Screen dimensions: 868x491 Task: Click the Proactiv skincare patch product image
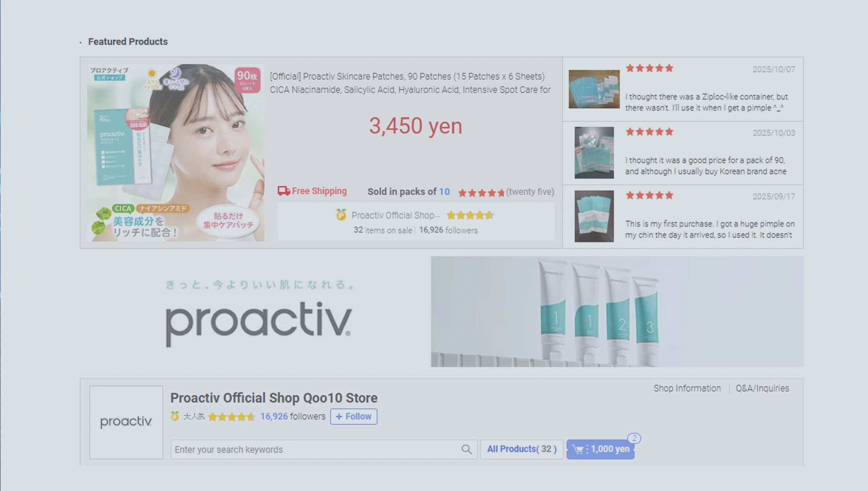175,152
